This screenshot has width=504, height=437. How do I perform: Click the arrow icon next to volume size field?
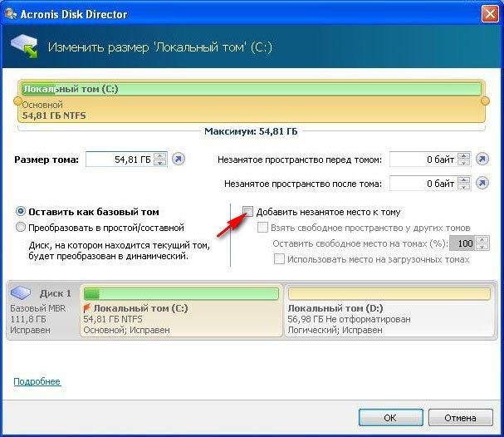pyautogui.click(x=179, y=159)
